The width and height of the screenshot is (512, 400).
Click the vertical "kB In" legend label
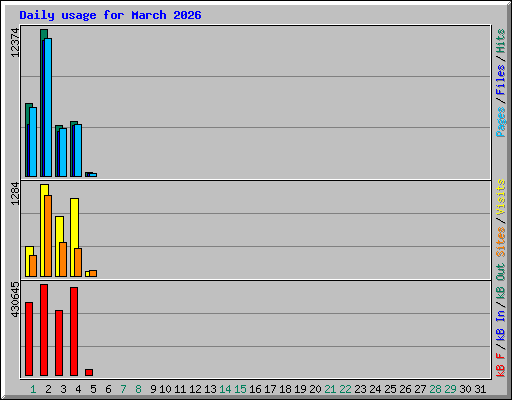(x=500, y=325)
